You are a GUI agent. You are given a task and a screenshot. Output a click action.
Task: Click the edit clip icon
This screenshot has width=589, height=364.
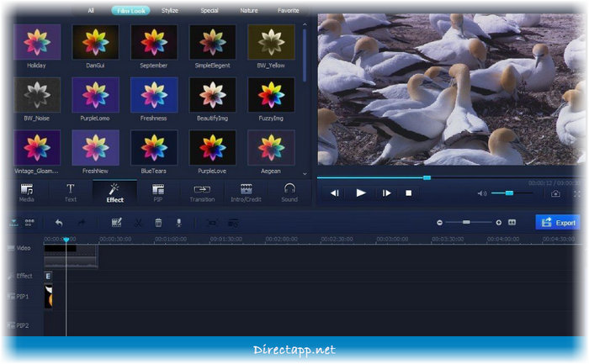pos(116,223)
